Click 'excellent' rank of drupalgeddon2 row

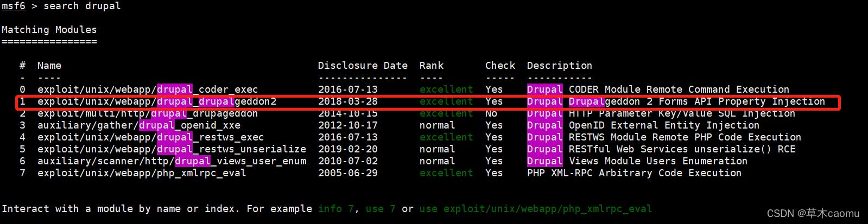446,101
